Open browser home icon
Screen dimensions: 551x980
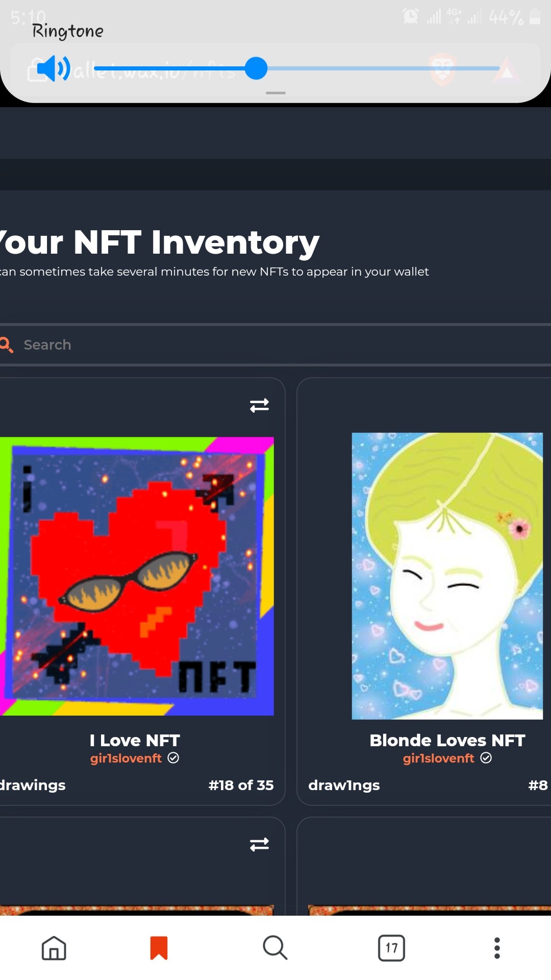[x=54, y=948]
